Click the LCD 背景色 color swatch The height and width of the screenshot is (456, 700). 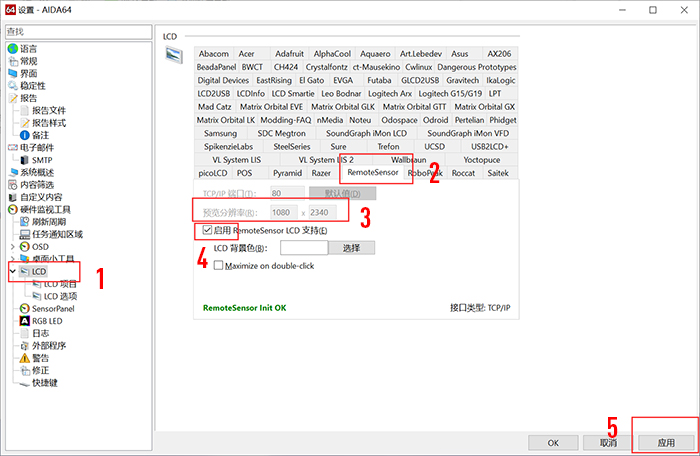pos(303,248)
